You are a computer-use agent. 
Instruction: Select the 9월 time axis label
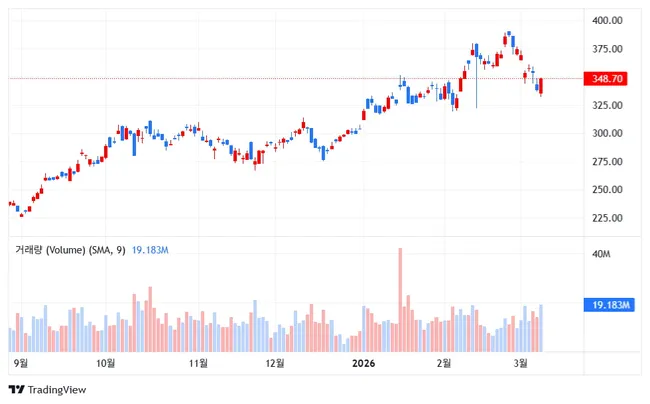20,363
